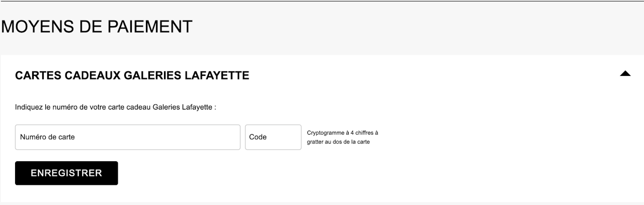
Task: Save gift card with the black Enregistrer button
Action: point(66,173)
